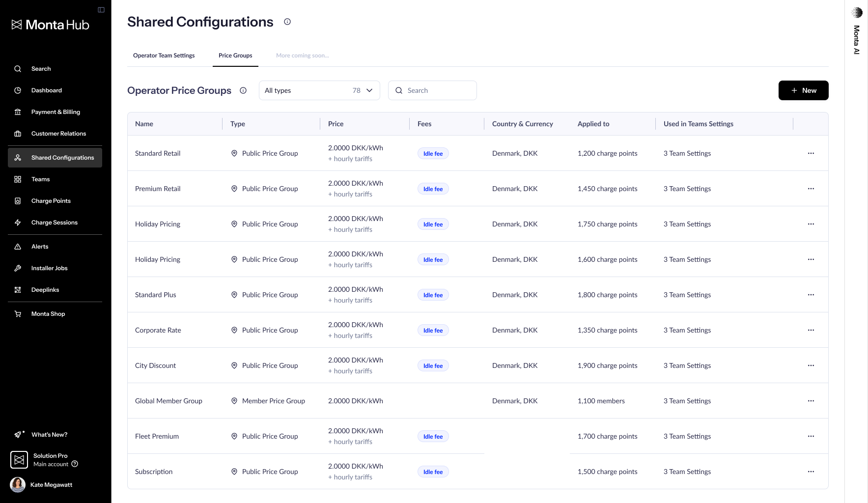This screenshot has height=503, width=868.
Task: Click 3 Team Settings in Fleet Premium row
Action: [687, 436]
